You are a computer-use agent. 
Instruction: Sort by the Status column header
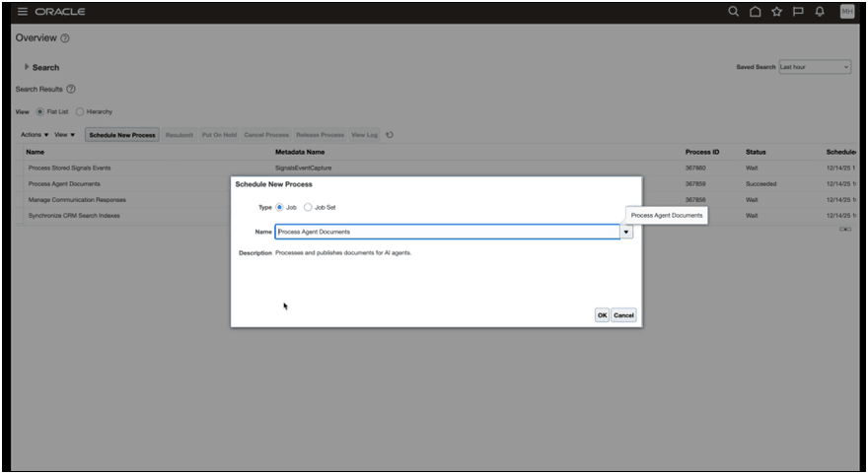pos(756,152)
